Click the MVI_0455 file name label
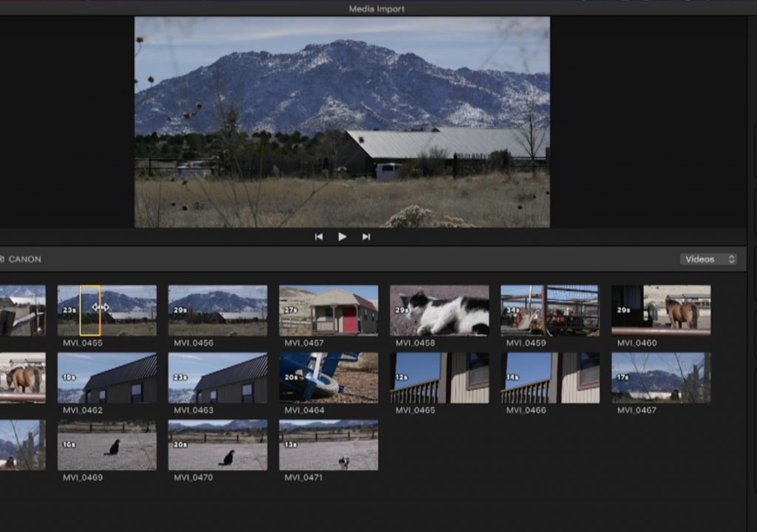 click(x=83, y=343)
